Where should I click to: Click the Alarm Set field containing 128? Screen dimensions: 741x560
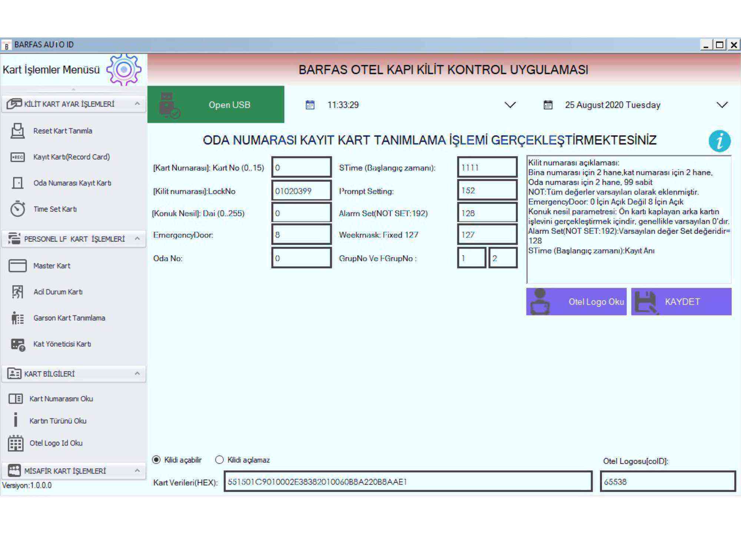pyautogui.click(x=487, y=213)
